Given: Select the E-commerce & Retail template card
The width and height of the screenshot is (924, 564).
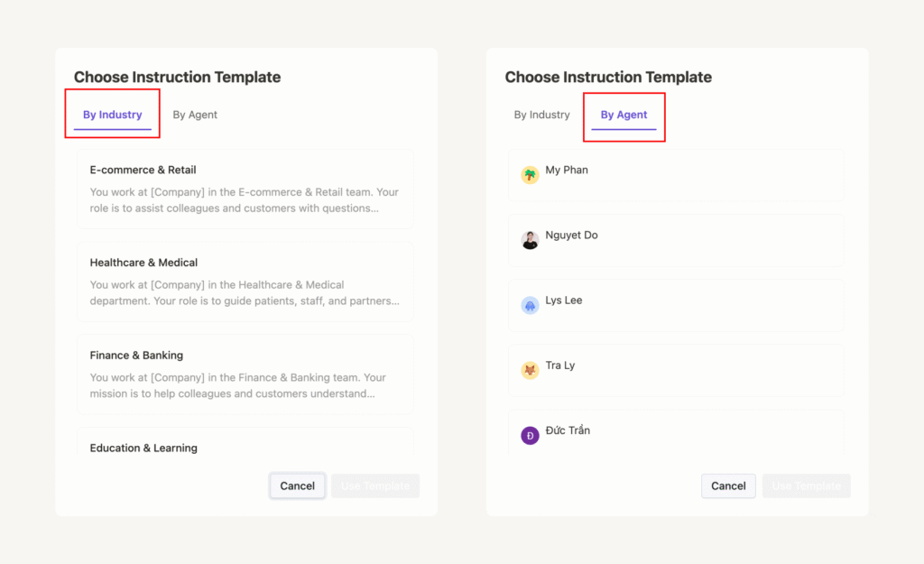Looking at the screenshot, I should pos(245,189).
